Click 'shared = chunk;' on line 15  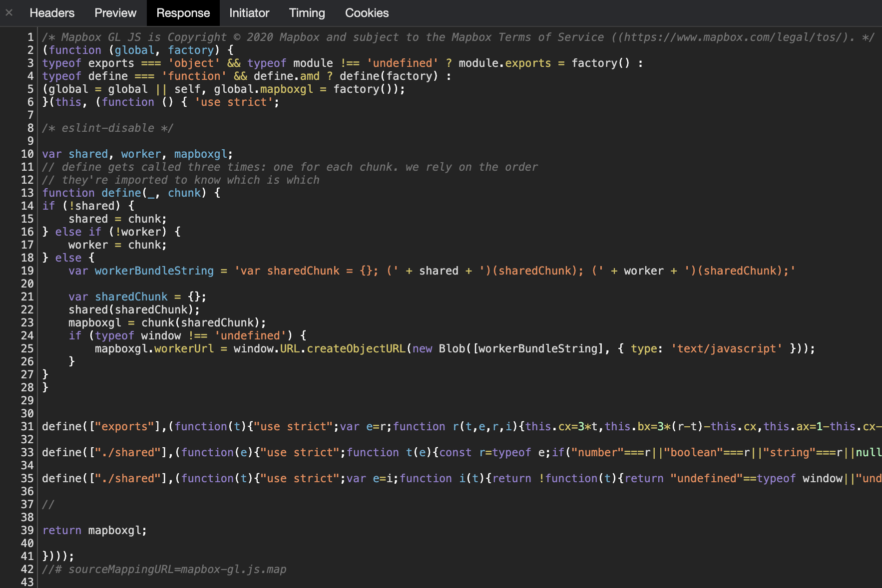[117, 219]
